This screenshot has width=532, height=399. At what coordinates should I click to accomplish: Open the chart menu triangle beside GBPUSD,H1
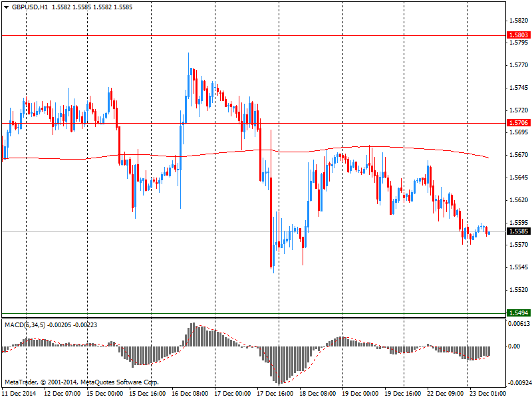pos(7,7)
